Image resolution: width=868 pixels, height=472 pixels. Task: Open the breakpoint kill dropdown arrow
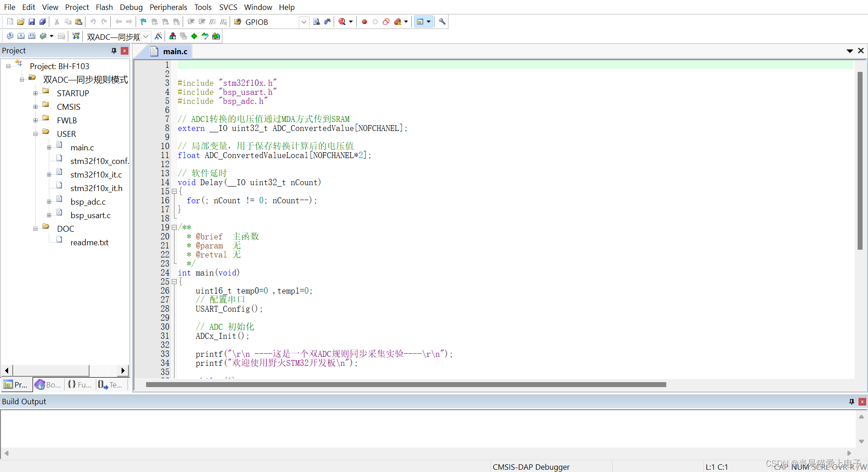pos(406,22)
